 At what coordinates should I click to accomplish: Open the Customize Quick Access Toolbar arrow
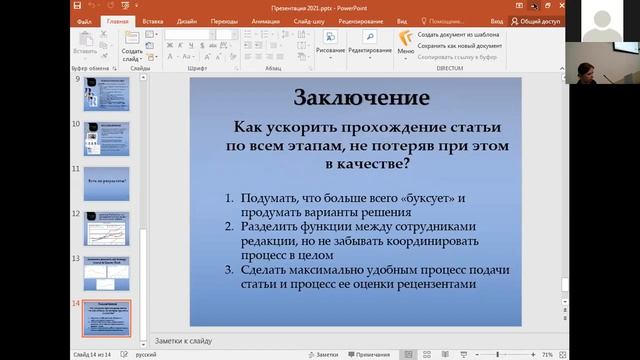click(137, 5)
